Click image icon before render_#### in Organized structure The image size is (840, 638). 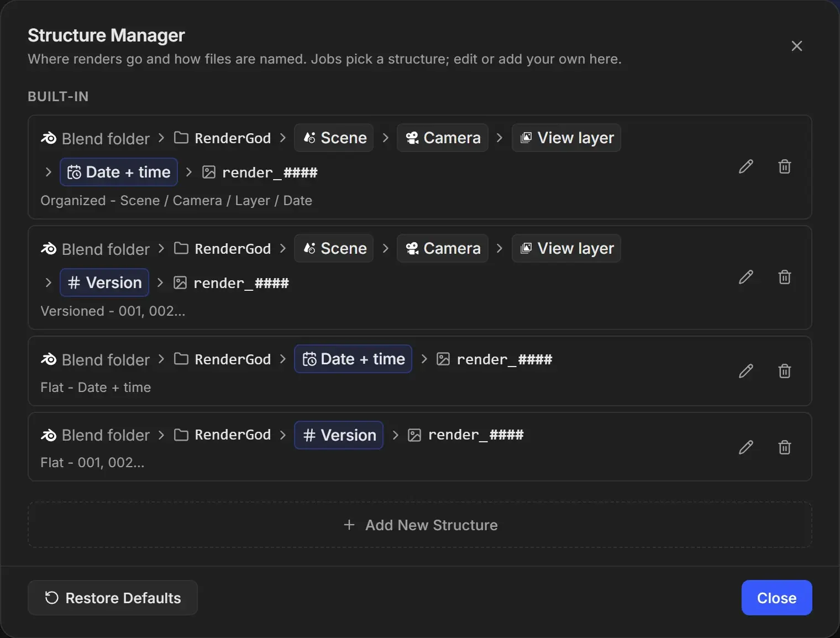pos(209,172)
